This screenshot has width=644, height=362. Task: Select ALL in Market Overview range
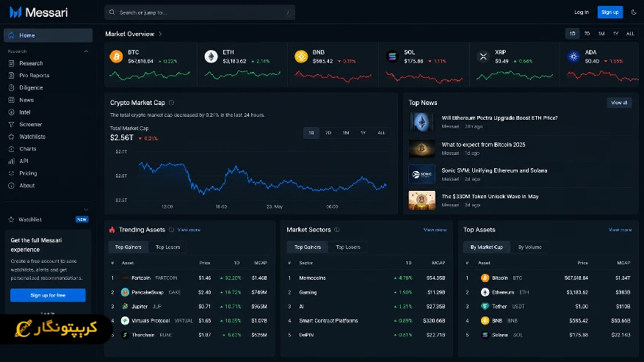[x=630, y=34]
